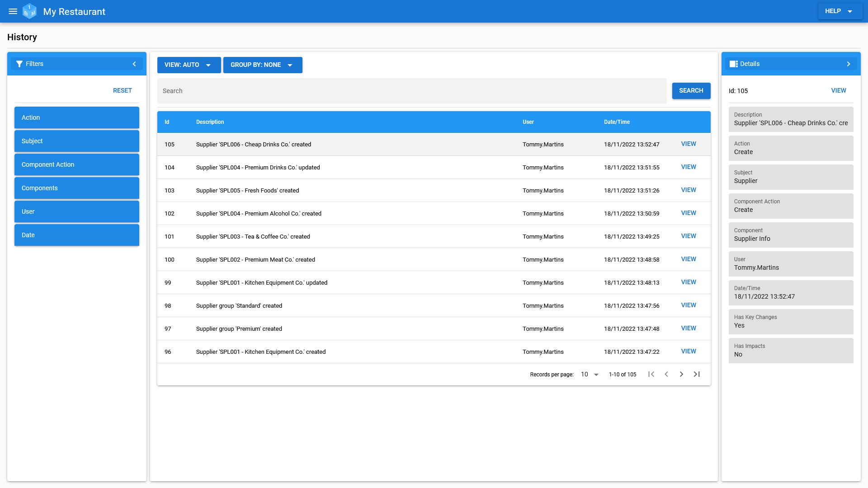Select the Action filter button
Viewport: 868px width, 488px height.
pos(76,117)
